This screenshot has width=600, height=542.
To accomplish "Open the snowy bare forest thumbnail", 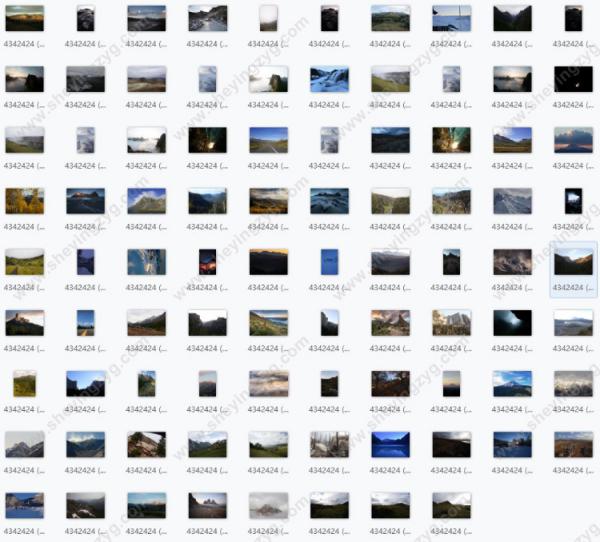I will point(329,444).
